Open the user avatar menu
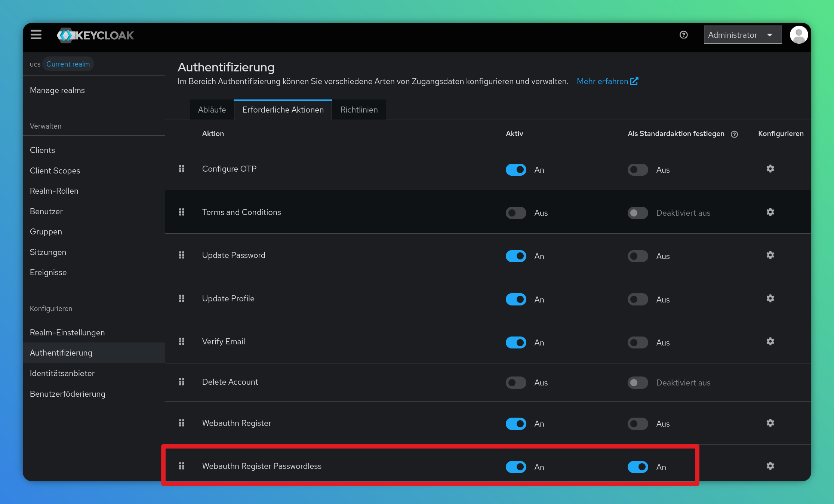Screen dimensions: 834x504 pos(798,35)
